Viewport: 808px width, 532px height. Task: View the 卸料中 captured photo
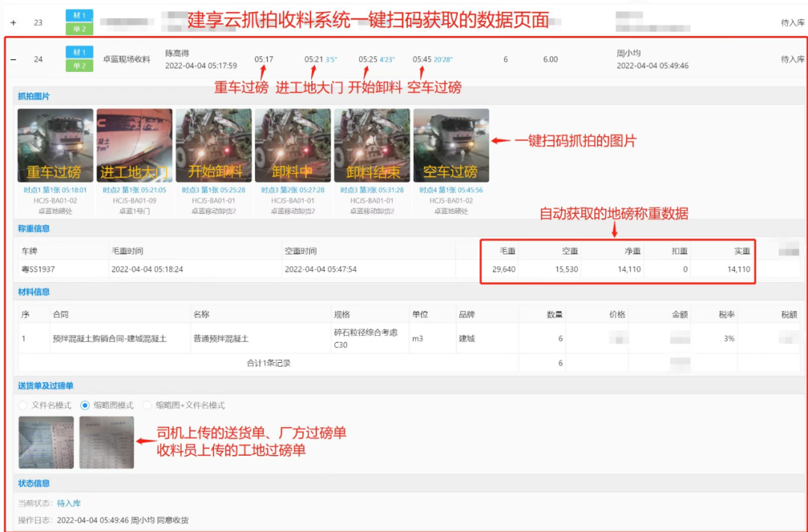(x=293, y=146)
